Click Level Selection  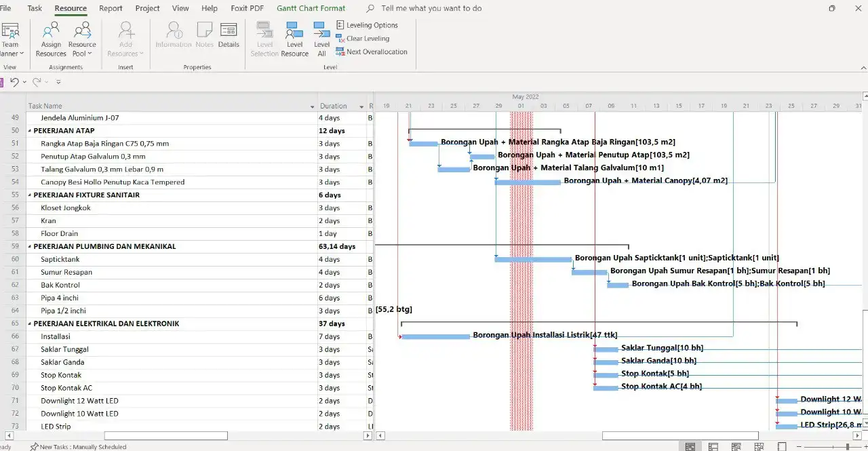click(264, 39)
